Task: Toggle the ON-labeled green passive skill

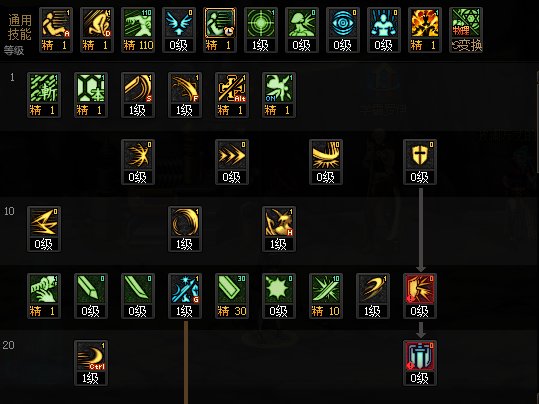Action: pyautogui.click(x=279, y=95)
